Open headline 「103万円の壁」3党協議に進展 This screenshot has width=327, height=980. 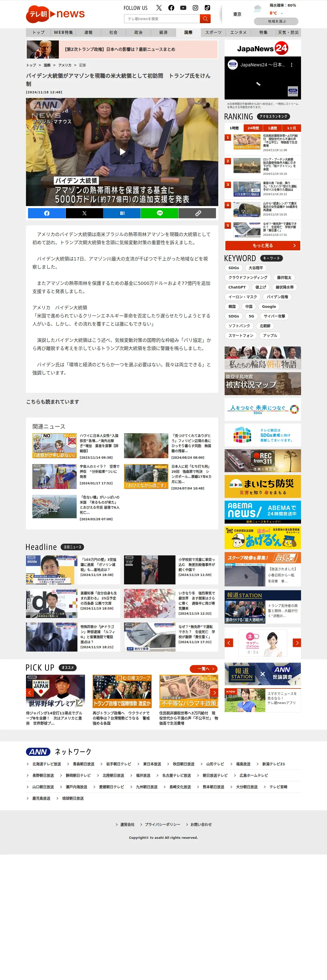coord(73,570)
